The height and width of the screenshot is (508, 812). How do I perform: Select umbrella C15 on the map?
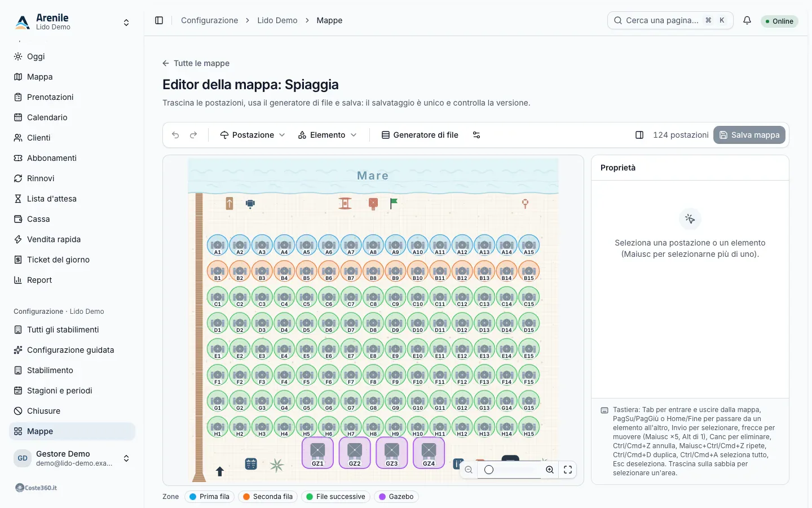point(529,297)
